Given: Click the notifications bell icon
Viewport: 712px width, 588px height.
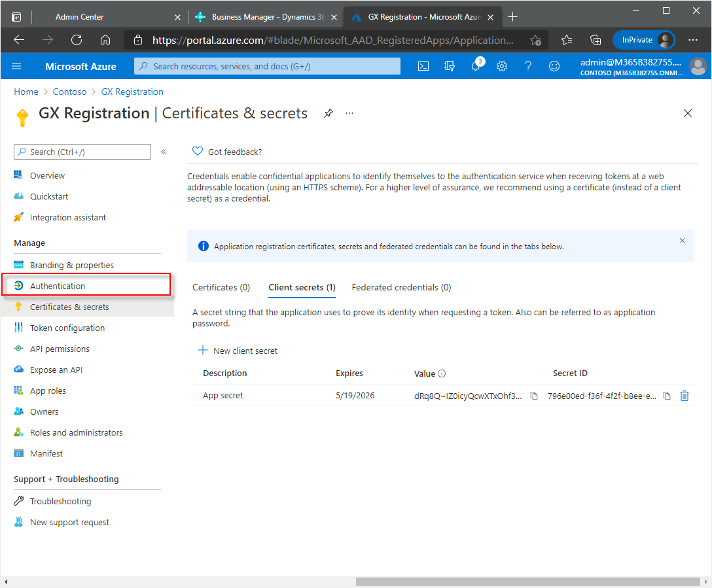Looking at the screenshot, I should [476, 66].
